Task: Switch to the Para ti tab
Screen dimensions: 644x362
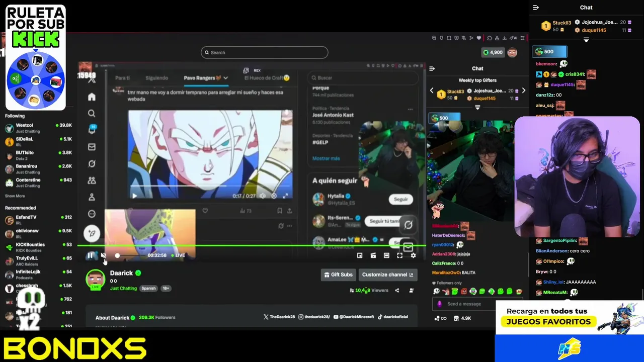Action: coord(122,78)
